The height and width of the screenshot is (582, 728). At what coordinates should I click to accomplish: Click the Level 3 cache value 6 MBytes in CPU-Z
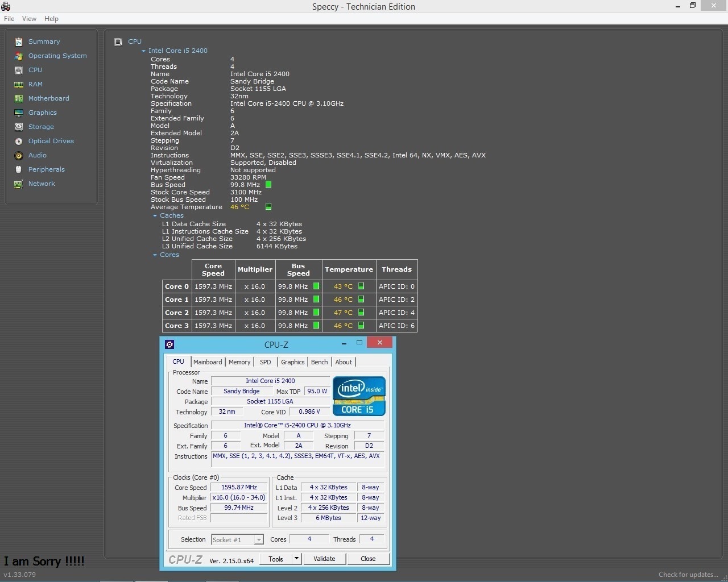329,518
